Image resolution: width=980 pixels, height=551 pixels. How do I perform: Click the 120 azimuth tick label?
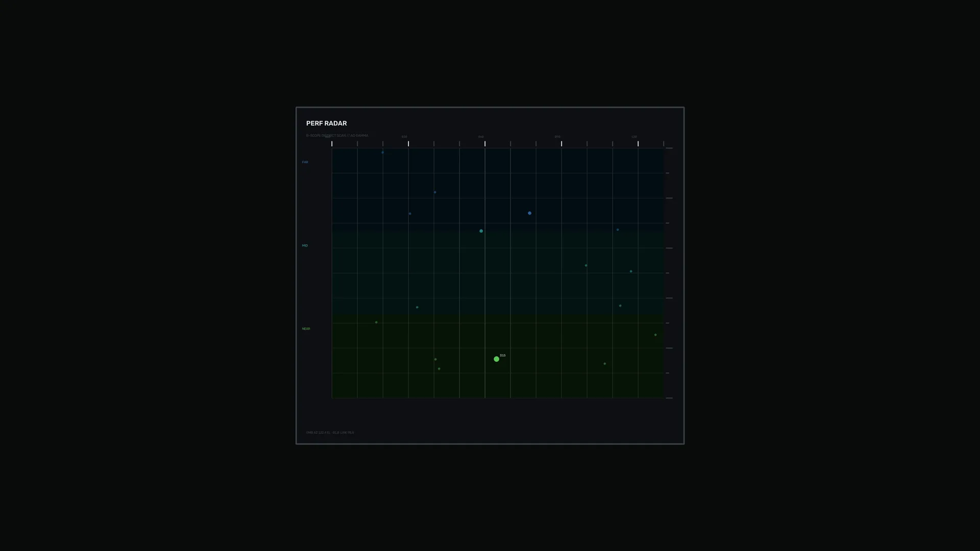tap(634, 137)
